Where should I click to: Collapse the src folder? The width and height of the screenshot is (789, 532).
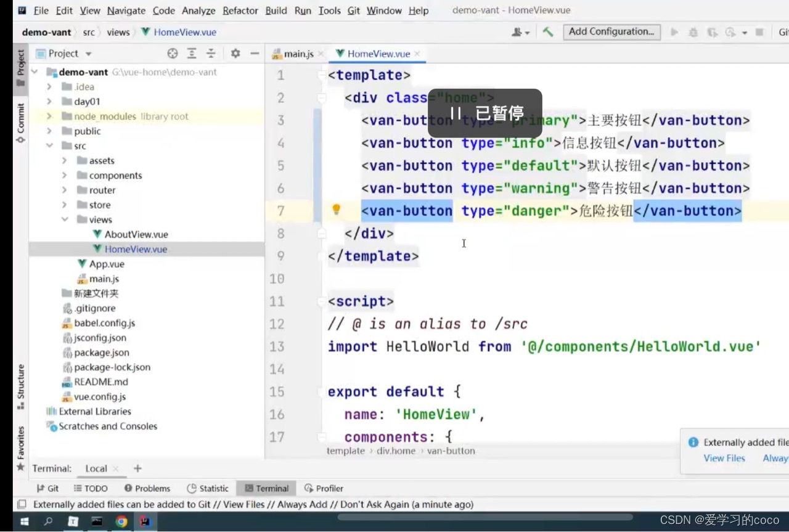[49, 146]
